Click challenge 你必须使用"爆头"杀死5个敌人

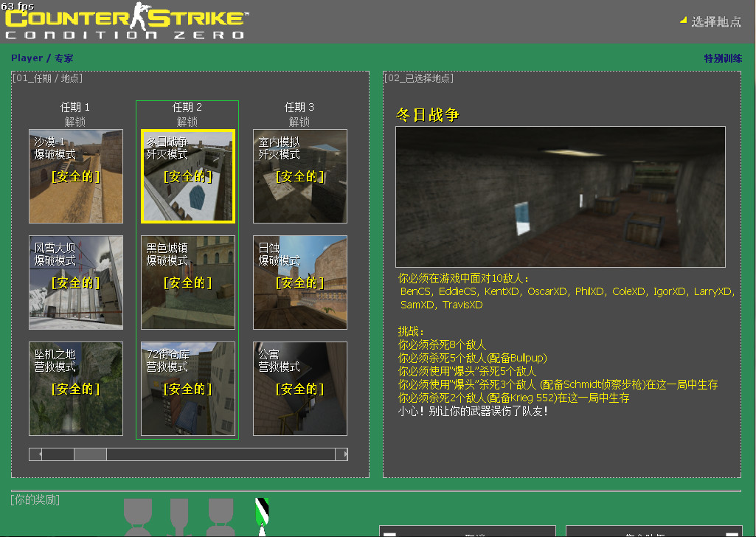coord(467,371)
